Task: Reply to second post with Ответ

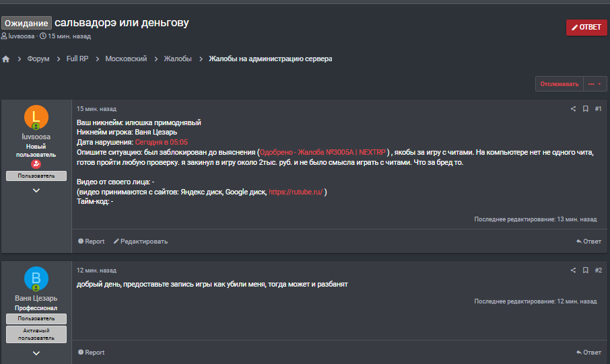Action: point(588,353)
